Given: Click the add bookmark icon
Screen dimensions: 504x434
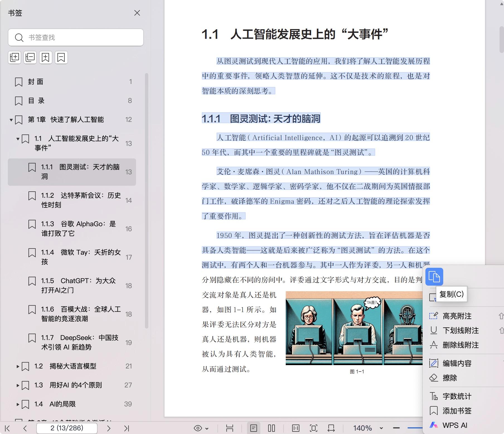Looking at the screenshot, I should click(46, 57).
